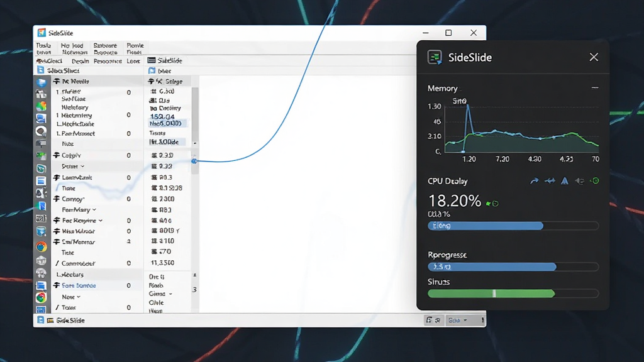Click the blue bucket icon in the sidebar

41,231
